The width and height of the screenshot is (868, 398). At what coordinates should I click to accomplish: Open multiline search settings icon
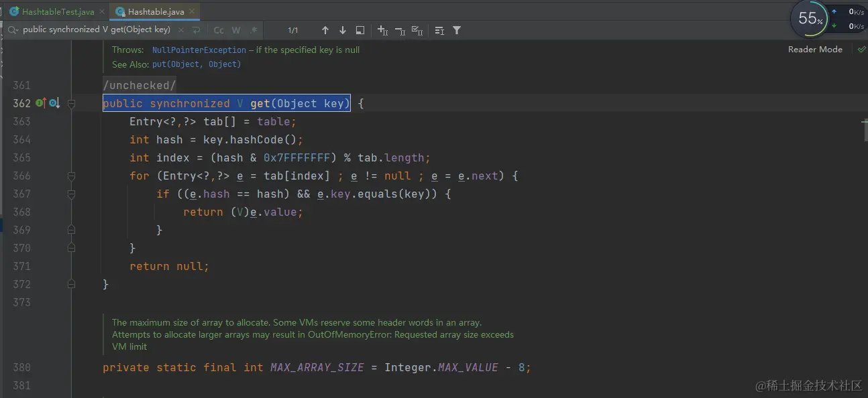pos(439,30)
